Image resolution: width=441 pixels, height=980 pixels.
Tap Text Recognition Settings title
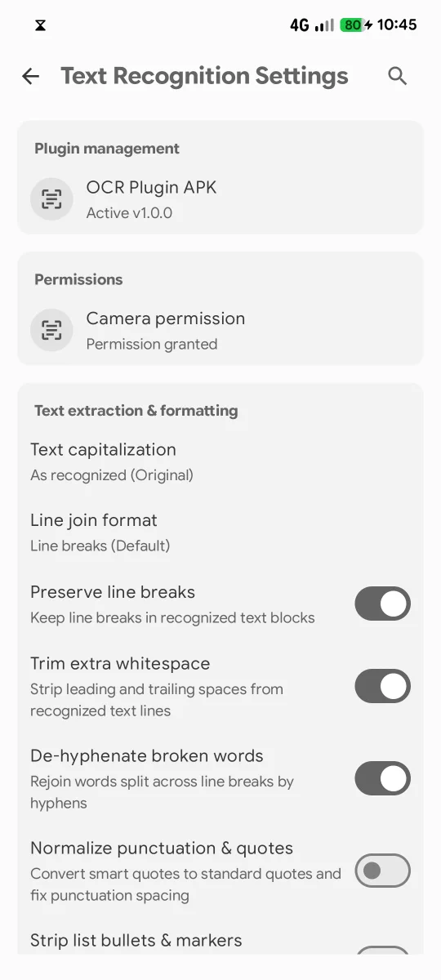tap(204, 76)
